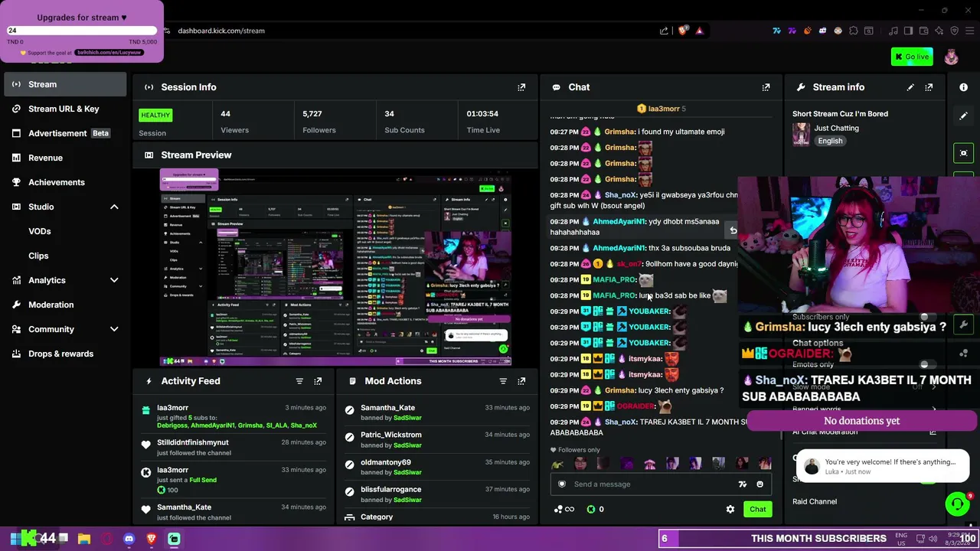Pop out the Activity Feed panel

click(318, 381)
